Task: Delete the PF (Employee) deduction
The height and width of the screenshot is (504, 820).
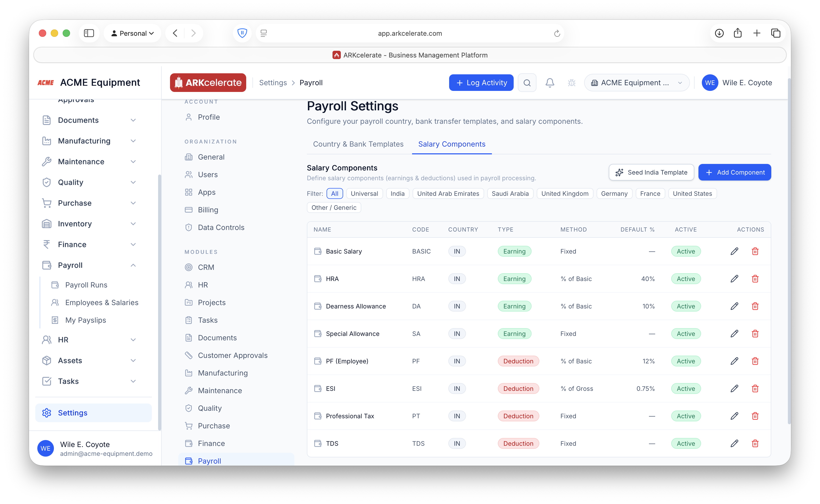Action: pyautogui.click(x=755, y=361)
